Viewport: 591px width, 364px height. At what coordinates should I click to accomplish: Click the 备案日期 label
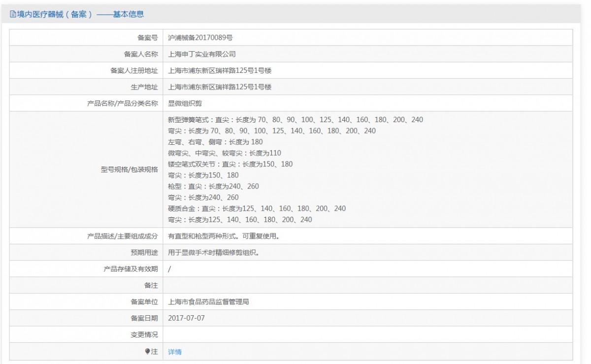click(144, 318)
